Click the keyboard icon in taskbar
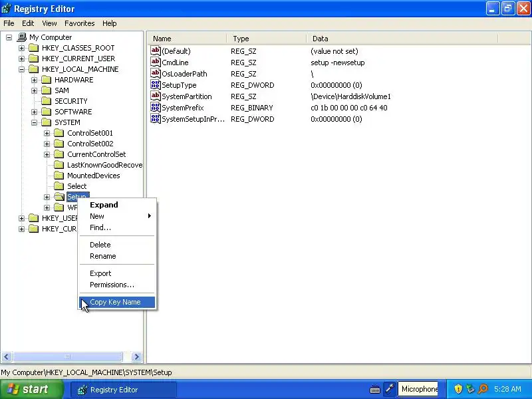 click(x=375, y=390)
